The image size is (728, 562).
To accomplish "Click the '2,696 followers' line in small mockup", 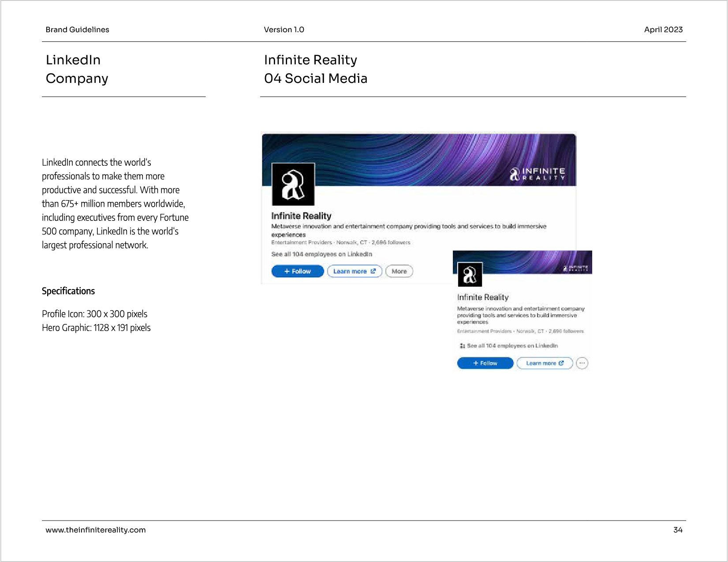I will coord(566,331).
